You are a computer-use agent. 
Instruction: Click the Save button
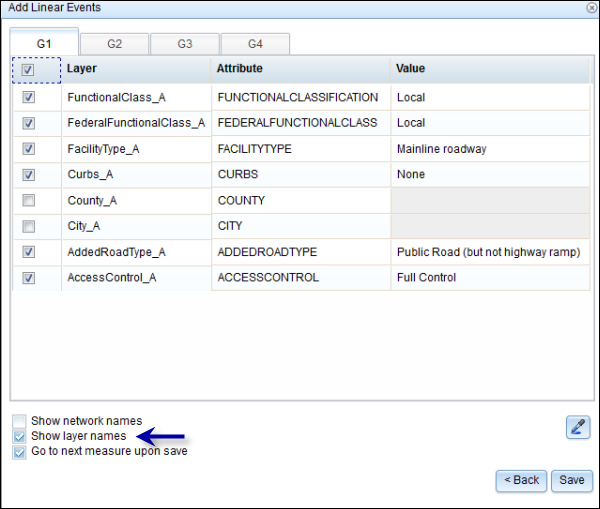(571, 480)
